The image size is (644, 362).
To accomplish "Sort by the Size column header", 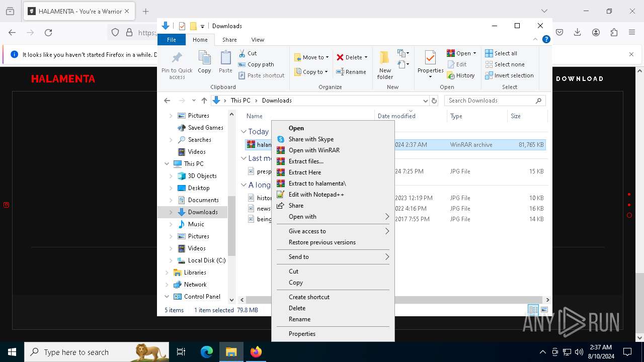I will click(x=527, y=116).
